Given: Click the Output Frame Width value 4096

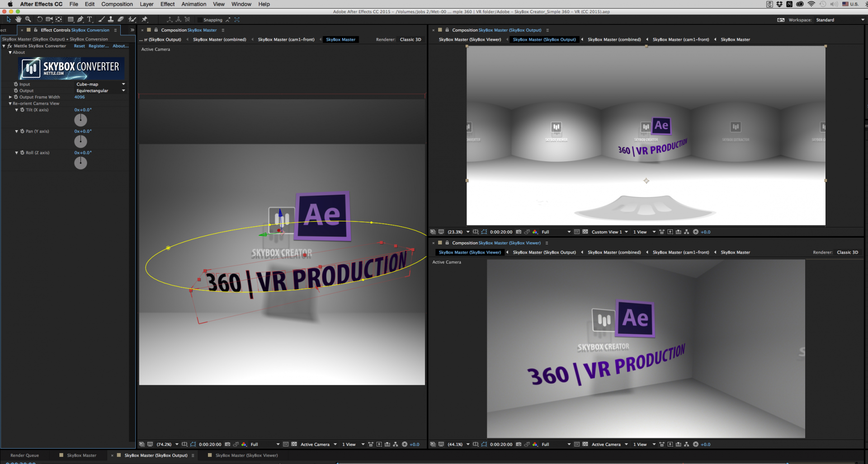Looking at the screenshot, I should (80, 97).
